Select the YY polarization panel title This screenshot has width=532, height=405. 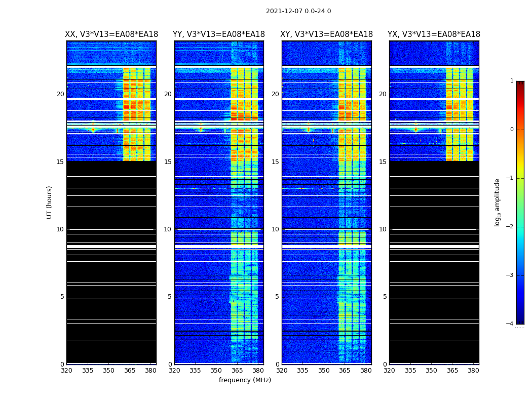point(219,34)
